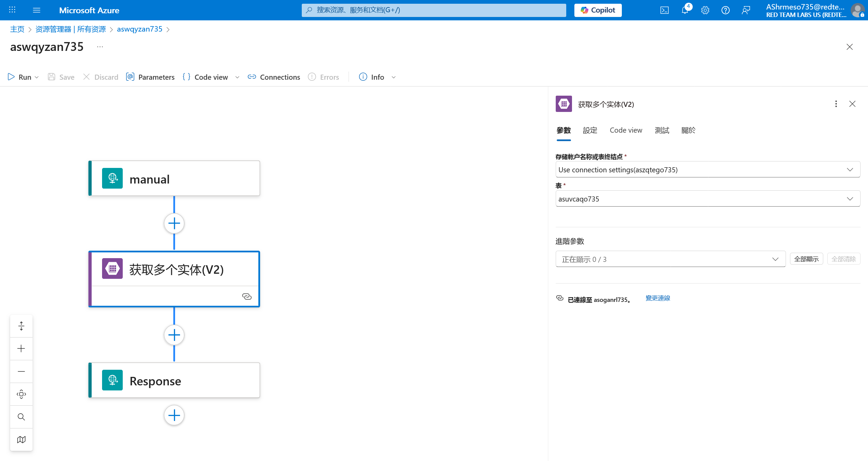This screenshot has width=868, height=461.
Task: Click the 變更連線 link
Action: (658, 298)
